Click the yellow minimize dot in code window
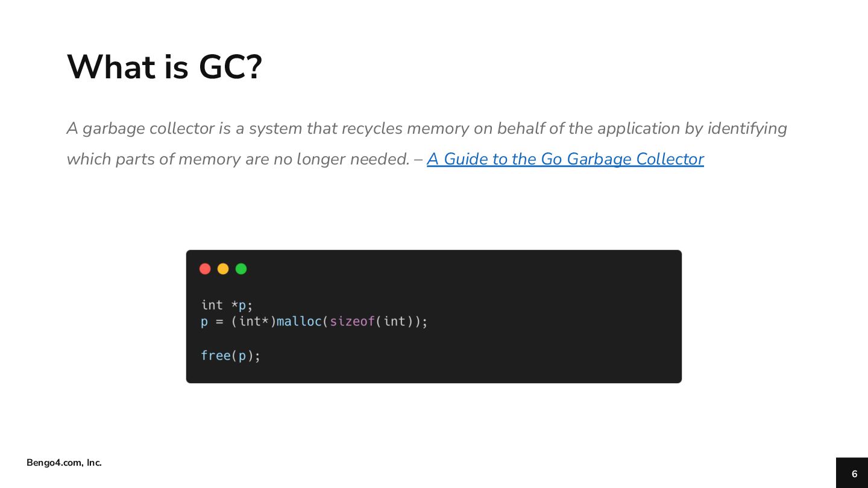The height and width of the screenshot is (488, 868). (223, 269)
